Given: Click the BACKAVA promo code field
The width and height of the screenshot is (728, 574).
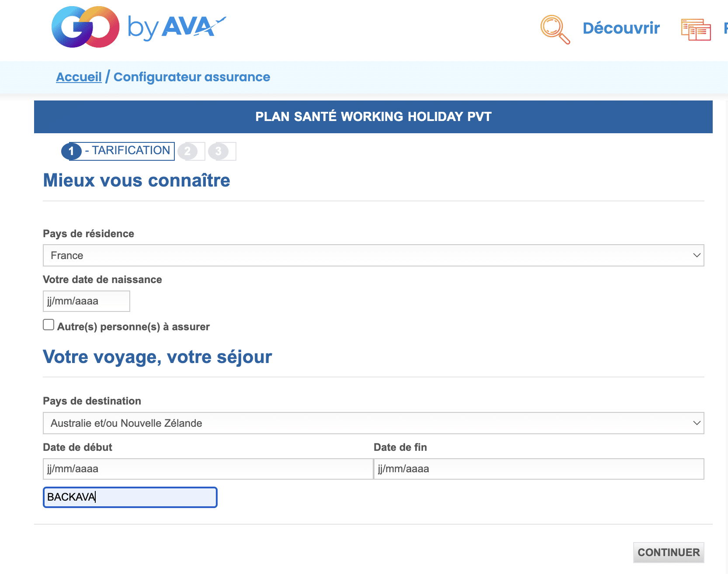Looking at the screenshot, I should coord(130,498).
